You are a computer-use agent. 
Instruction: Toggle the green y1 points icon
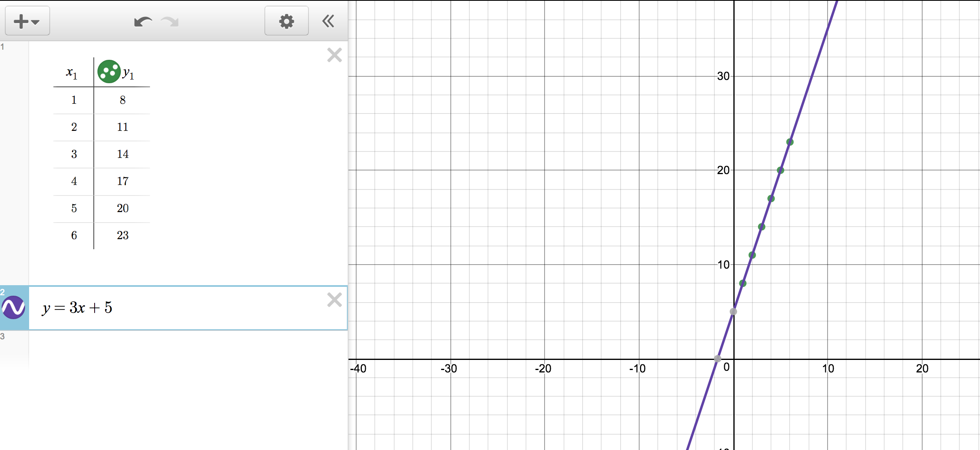click(109, 71)
